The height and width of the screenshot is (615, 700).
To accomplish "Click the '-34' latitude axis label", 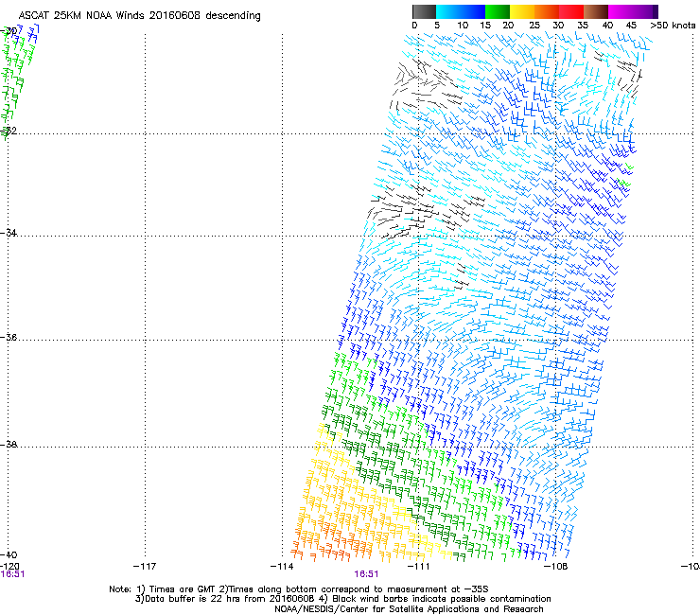I will (x=9, y=233).
